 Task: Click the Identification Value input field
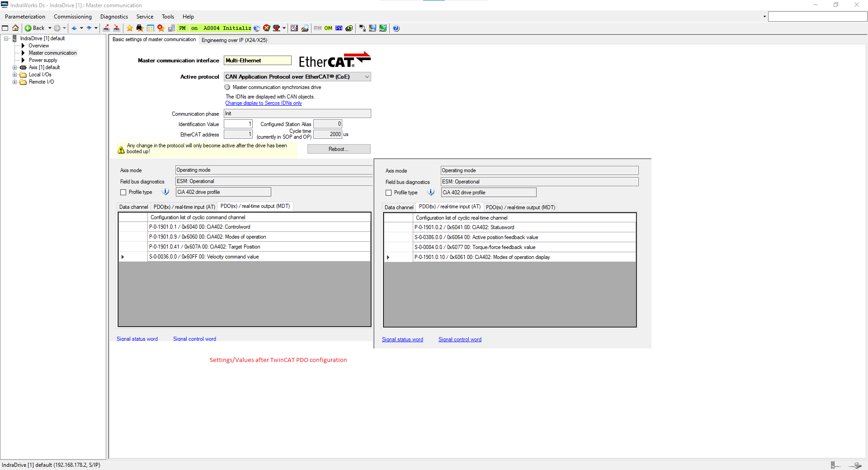coord(238,124)
